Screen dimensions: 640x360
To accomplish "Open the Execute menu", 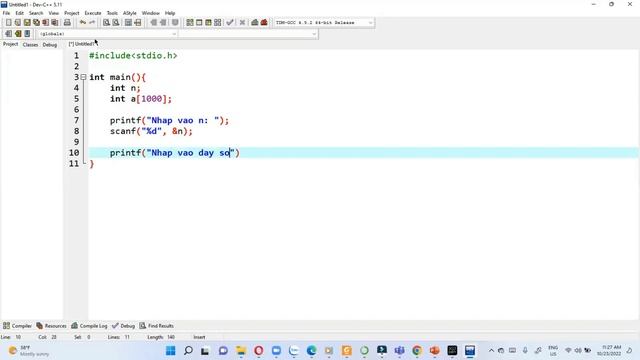I will 93,13.
